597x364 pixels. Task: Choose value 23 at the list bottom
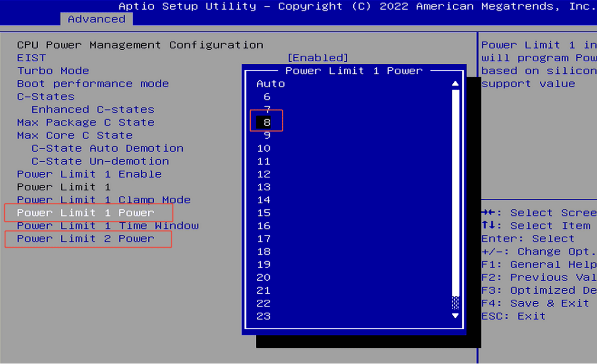264,316
